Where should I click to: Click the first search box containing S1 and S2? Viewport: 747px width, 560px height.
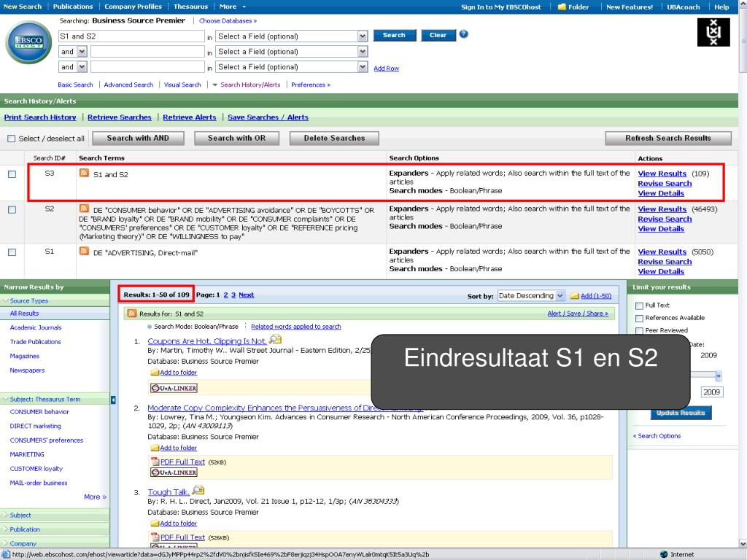tap(131, 36)
